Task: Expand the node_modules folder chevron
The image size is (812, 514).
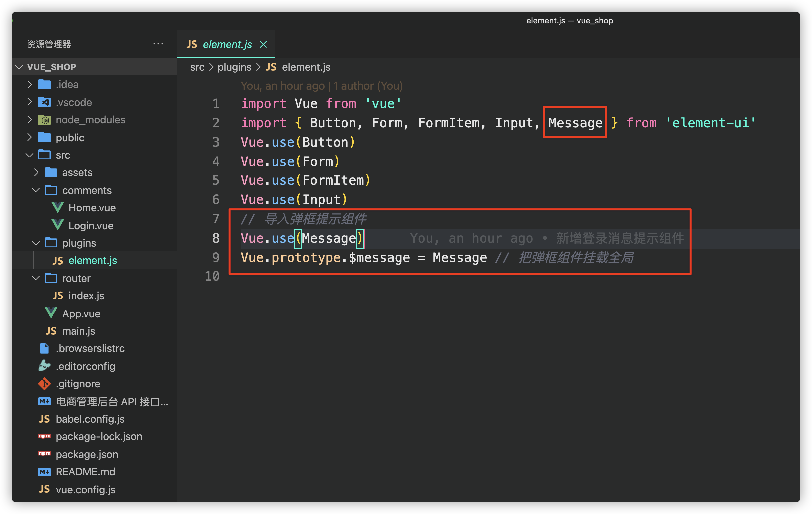Action: 29,120
